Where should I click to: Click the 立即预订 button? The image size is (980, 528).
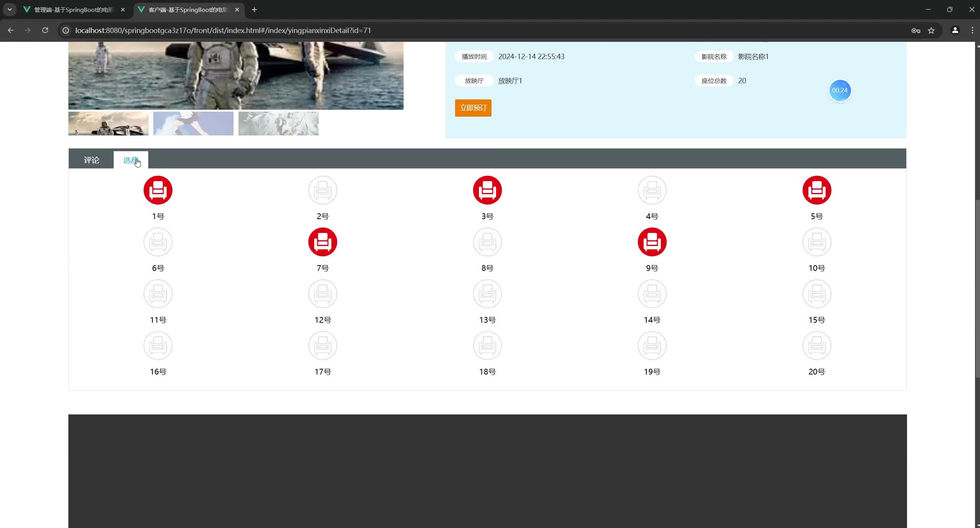pyautogui.click(x=473, y=108)
